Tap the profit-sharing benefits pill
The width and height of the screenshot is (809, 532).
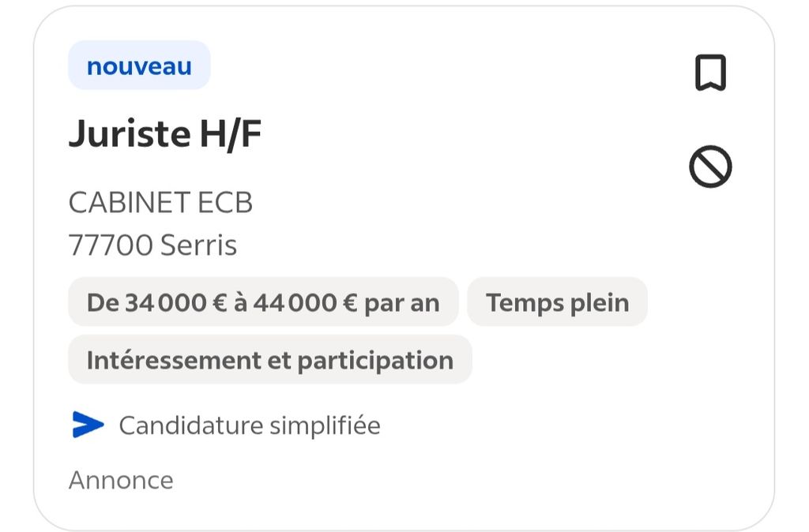[x=269, y=360]
